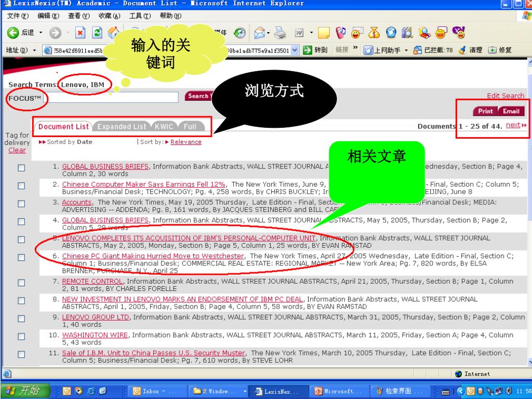The height and width of the screenshot is (399, 532).
Task: Click the Email button
Action: click(511, 111)
